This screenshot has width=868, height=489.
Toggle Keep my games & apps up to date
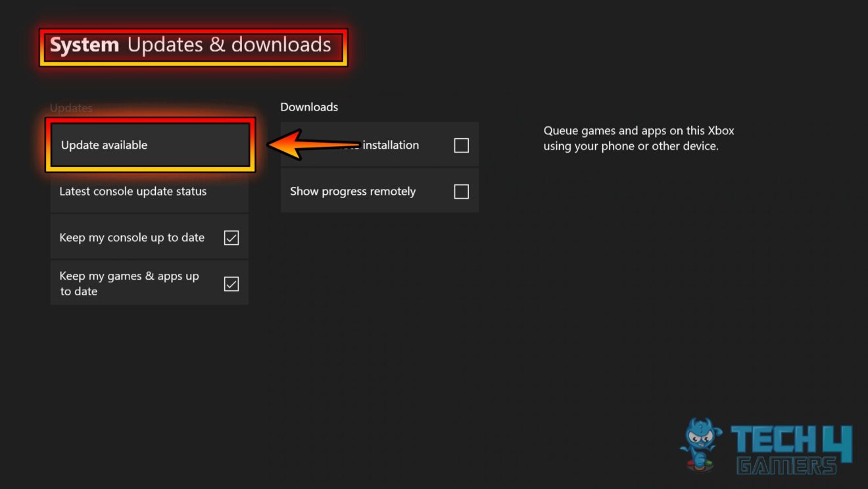231,284
